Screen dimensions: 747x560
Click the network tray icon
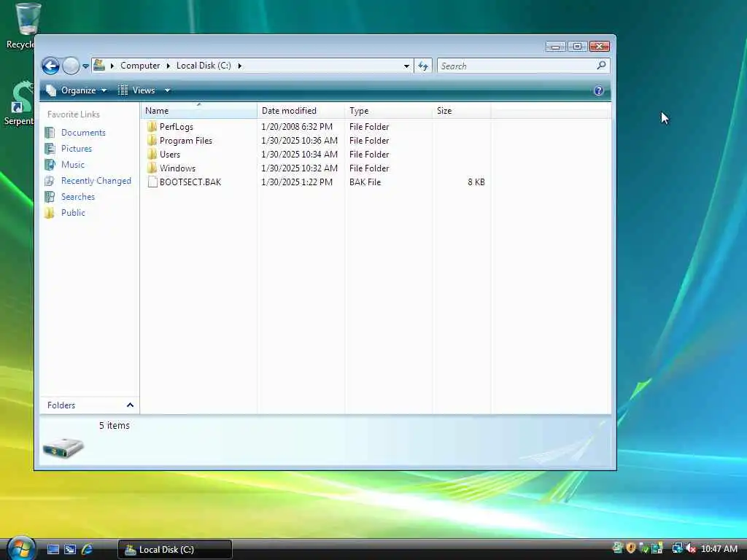(676, 548)
